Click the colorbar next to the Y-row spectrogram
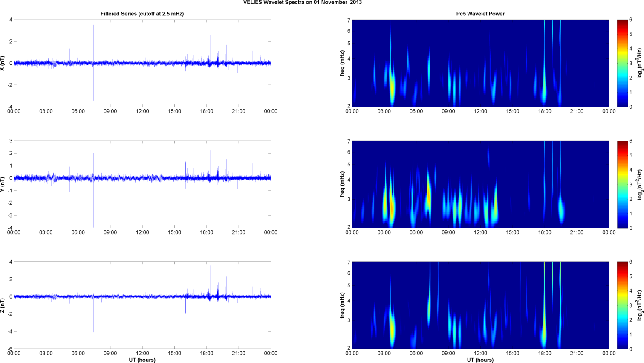Image resolution: width=644 pixels, height=363 pixels. pos(622,184)
